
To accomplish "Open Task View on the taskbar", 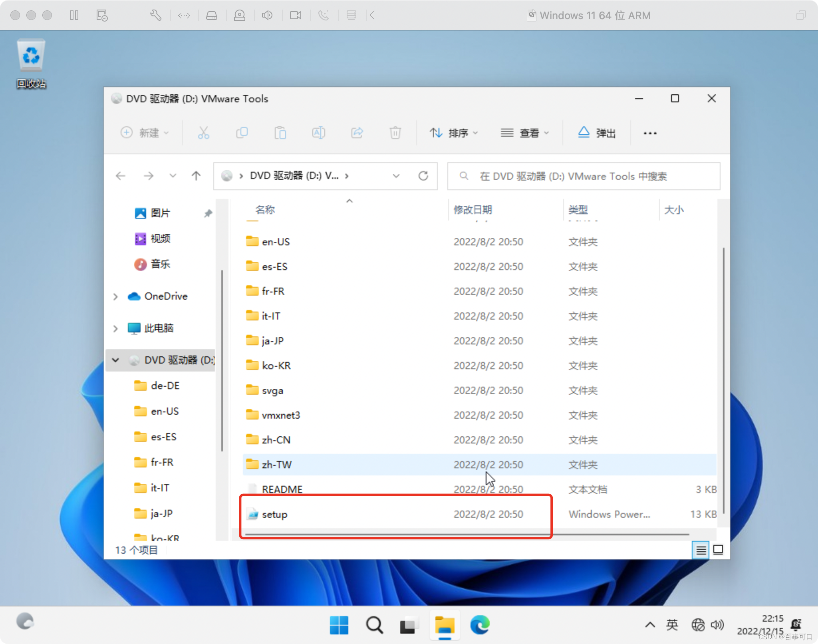I will coord(409,625).
